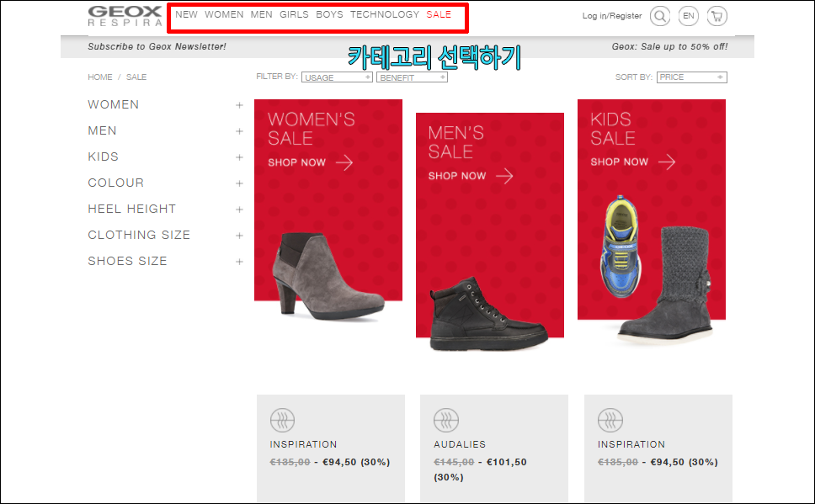Expand the KIDS sidebar category plus
This screenshot has height=504, width=815.
click(239, 157)
